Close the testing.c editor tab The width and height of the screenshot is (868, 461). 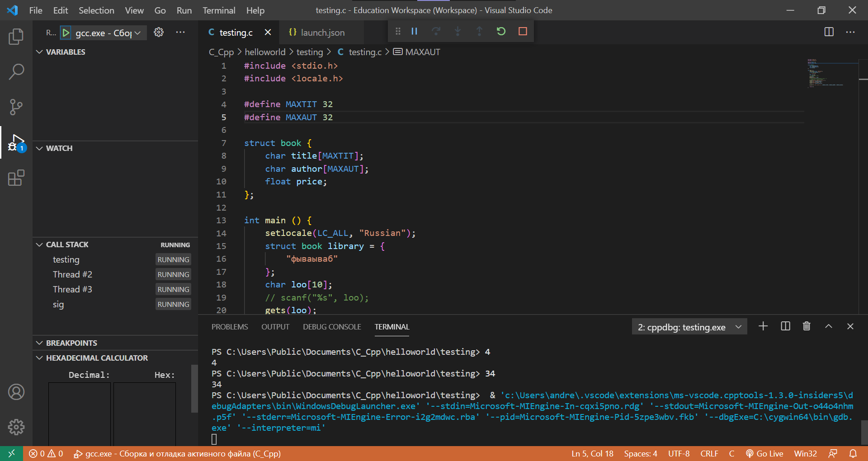point(268,32)
